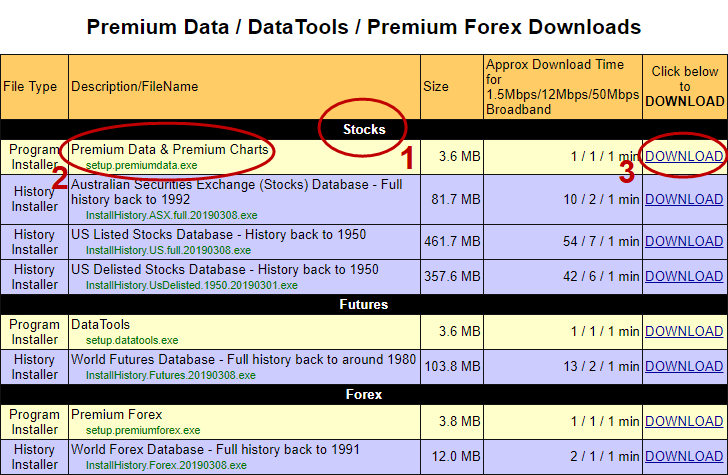Click the Premium Forex description text
Image resolution: width=728 pixels, height=475 pixels.
click(x=117, y=415)
